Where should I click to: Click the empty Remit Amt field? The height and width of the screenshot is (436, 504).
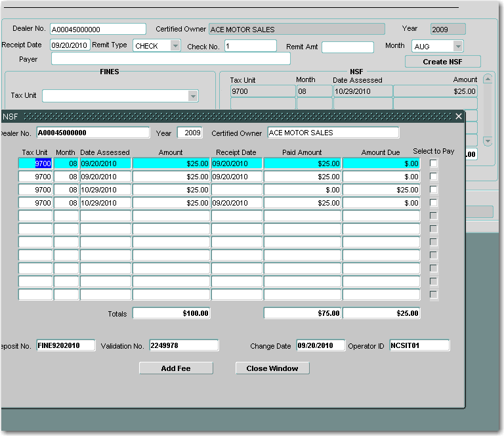(348, 47)
